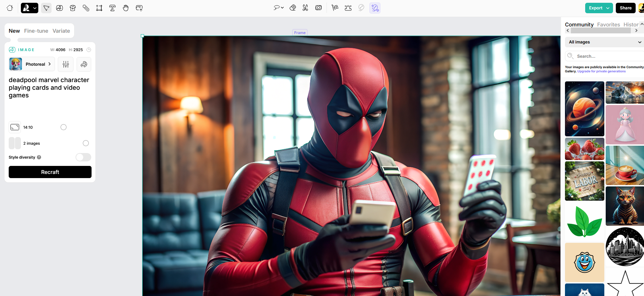
Task: Switch to the Fine-tune tab
Action: click(x=36, y=31)
